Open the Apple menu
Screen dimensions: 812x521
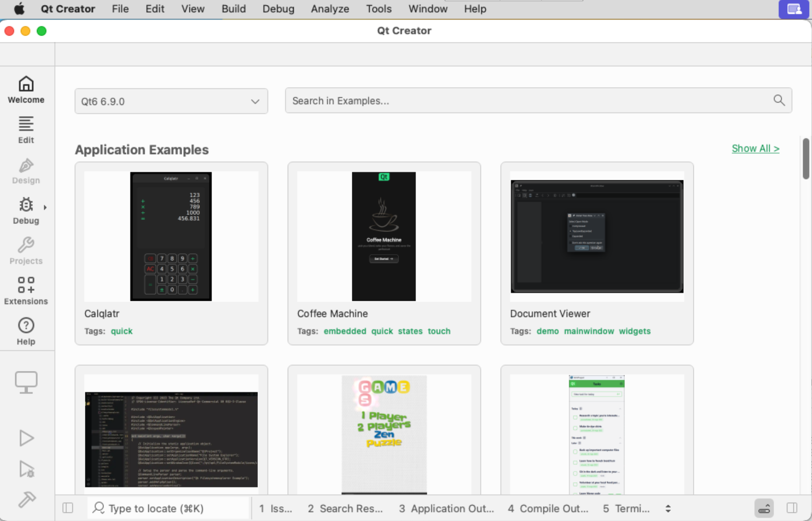point(19,9)
